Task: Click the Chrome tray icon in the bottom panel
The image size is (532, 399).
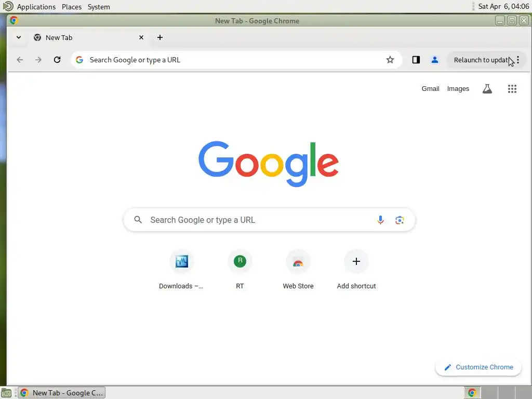Action: point(472,393)
